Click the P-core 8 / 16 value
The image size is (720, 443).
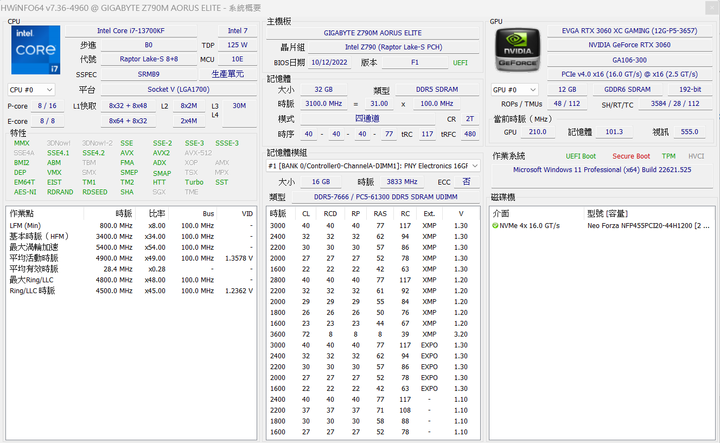(47, 106)
